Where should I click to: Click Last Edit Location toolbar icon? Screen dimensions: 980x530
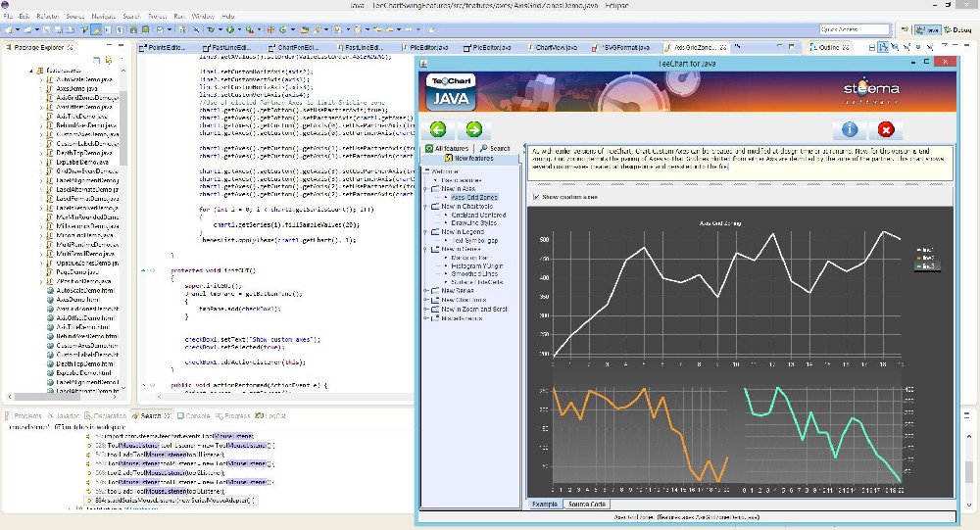coord(379,29)
